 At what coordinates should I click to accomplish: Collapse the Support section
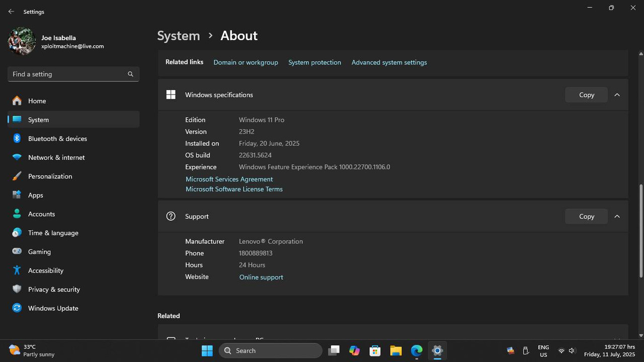coord(617,216)
